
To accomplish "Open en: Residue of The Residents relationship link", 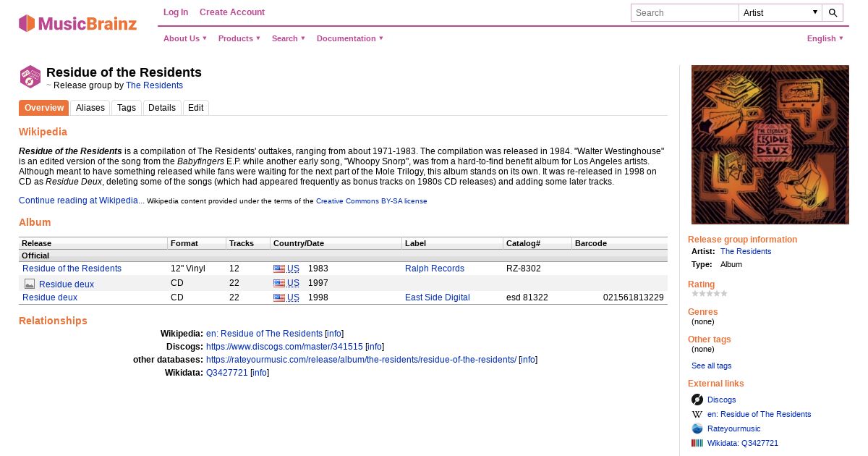I will (264, 334).
